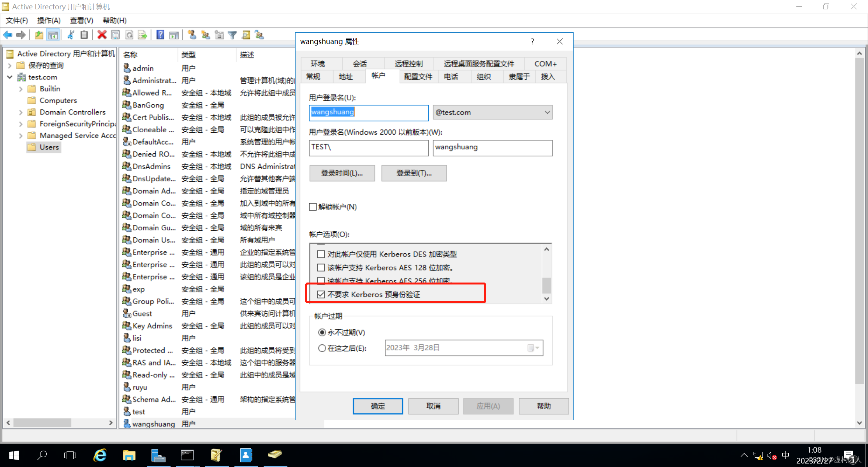
Task: Click on wangshuang username input field
Action: (369, 112)
